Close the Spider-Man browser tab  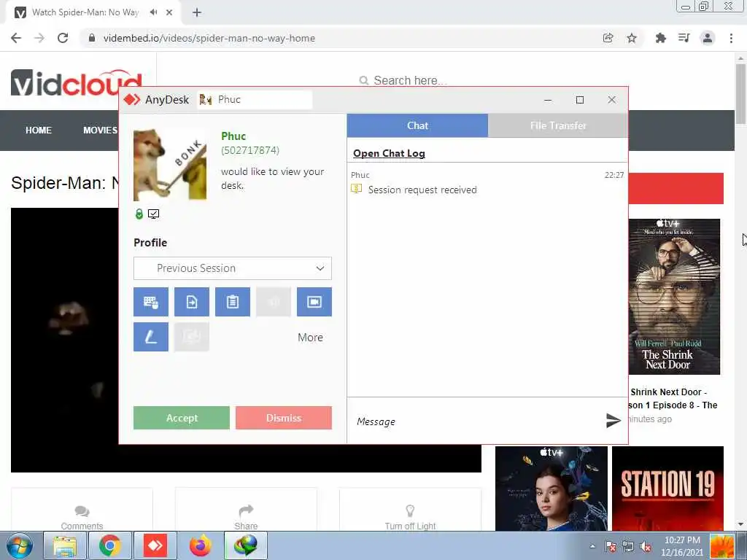tap(169, 12)
